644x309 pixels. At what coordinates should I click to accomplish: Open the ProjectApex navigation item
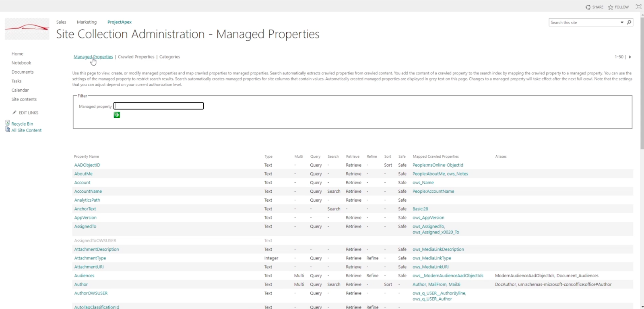point(120,22)
